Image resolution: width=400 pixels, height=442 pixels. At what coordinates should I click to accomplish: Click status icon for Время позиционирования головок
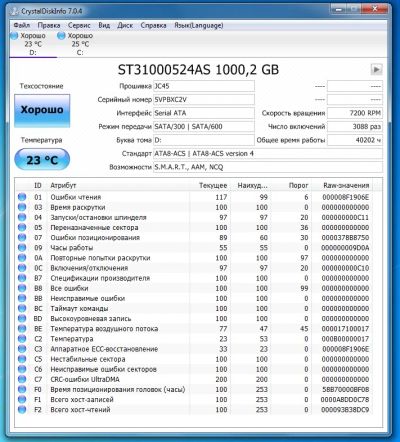click(22, 389)
